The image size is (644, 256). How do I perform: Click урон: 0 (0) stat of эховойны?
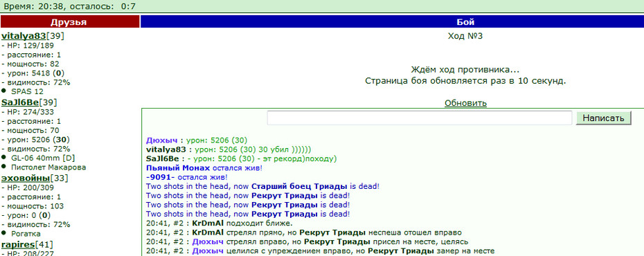[x=26, y=215]
